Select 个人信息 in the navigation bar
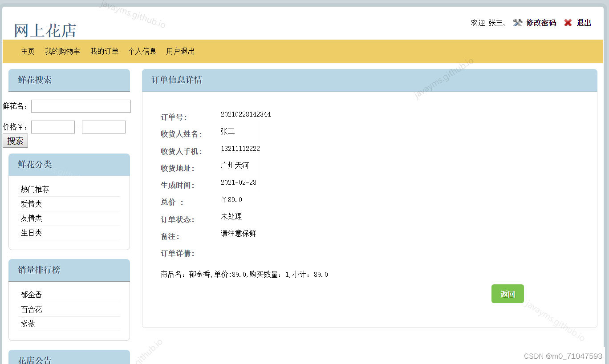The height and width of the screenshot is (364, 609). (x=142, y=51)
